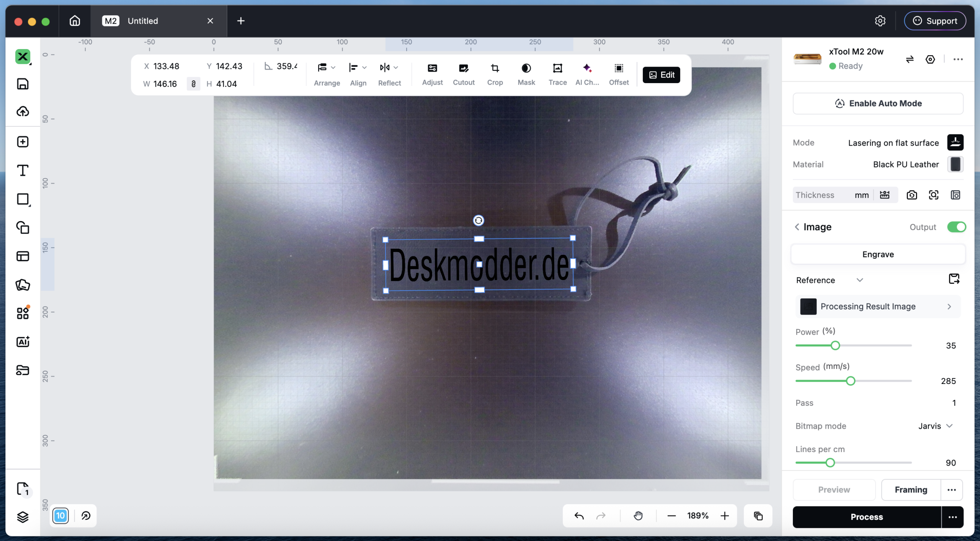Open the Reflect dropdown
Viewport: 980px width, 541px height.
(389, 74)
